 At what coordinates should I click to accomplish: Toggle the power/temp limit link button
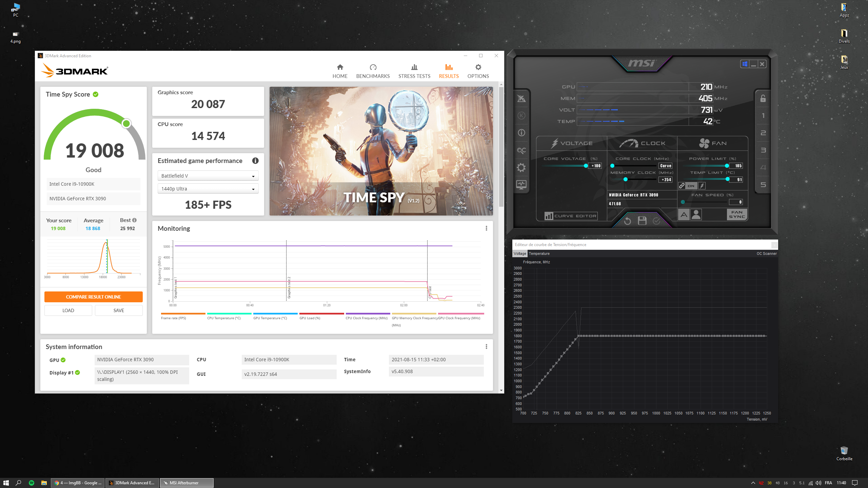click(682, 186)
